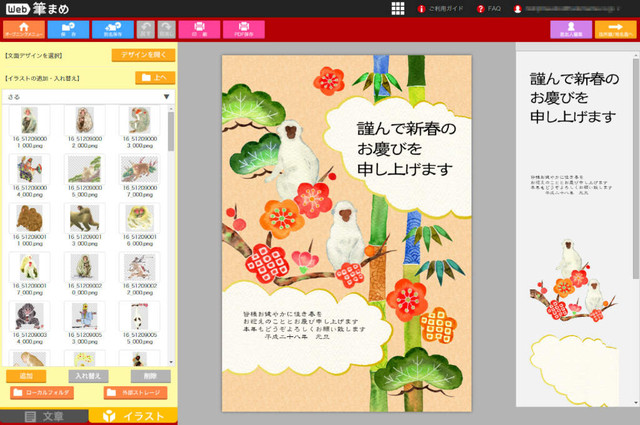
Task: Select the greeting text on the card canvas
Action: pos(406,149)
